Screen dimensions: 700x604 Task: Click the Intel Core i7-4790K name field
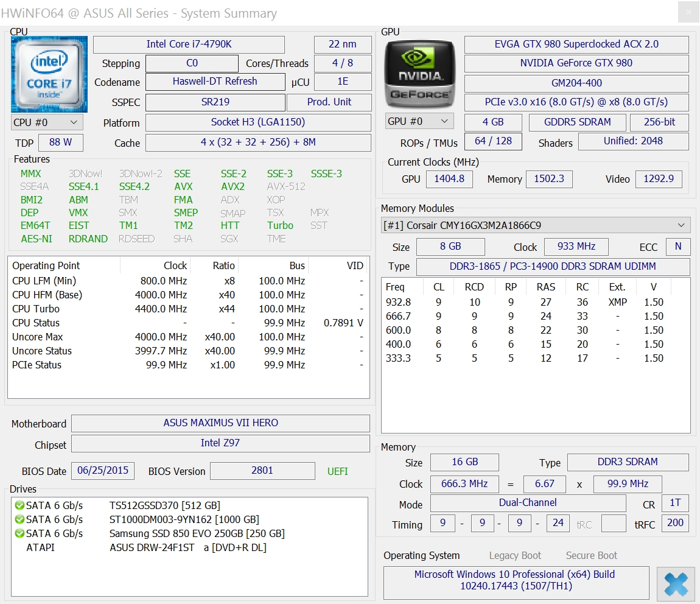click(x=189, y=44)
